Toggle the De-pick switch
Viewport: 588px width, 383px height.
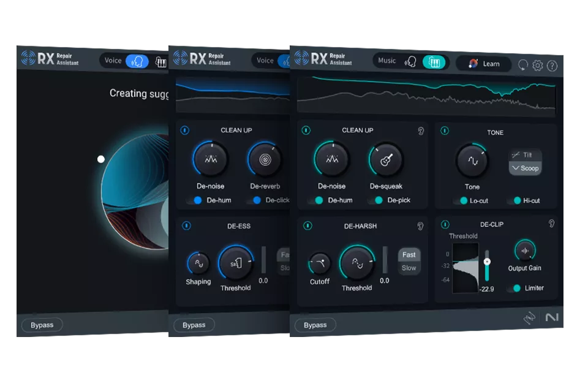click(x=375, y=200)
